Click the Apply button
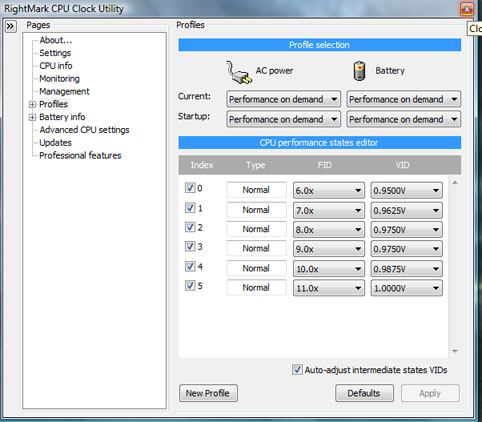Viewport: 482px width, 422px height. [430, 393]
